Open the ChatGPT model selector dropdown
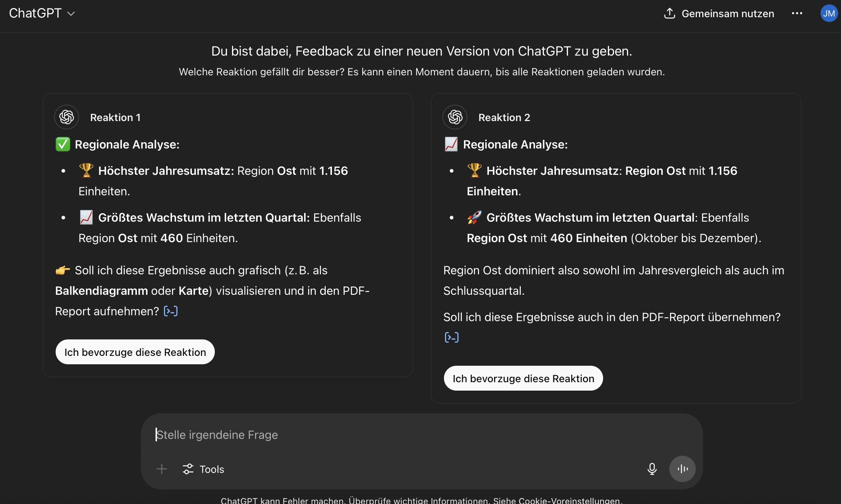Viewport: 841px width, 504px height. tap(42, 14)
